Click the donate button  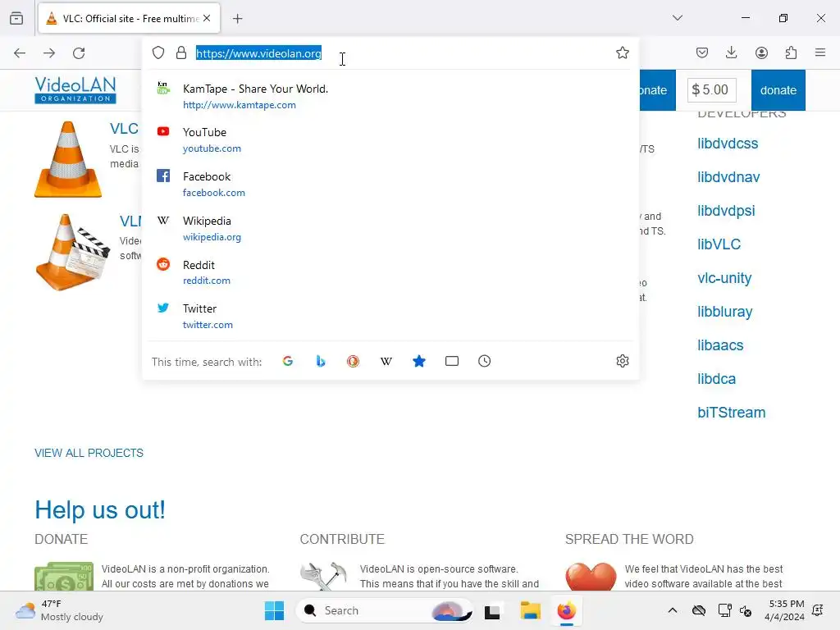pos(778,90)
